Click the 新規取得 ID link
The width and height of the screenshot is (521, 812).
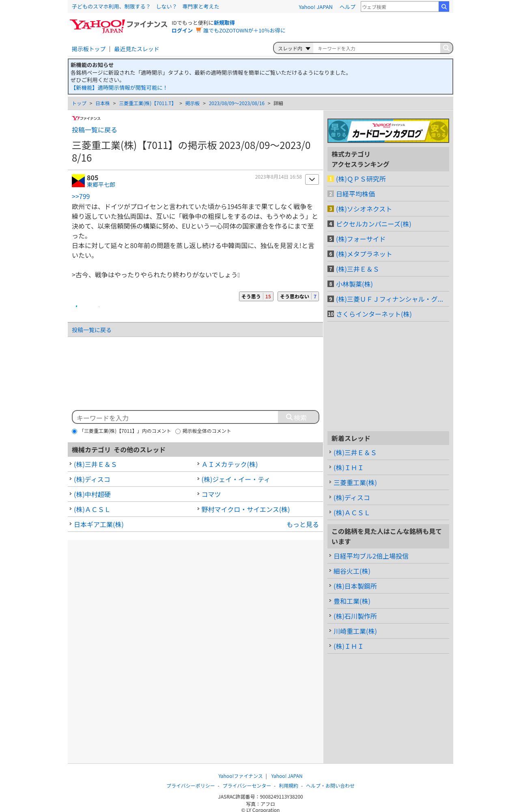(224, 23)
